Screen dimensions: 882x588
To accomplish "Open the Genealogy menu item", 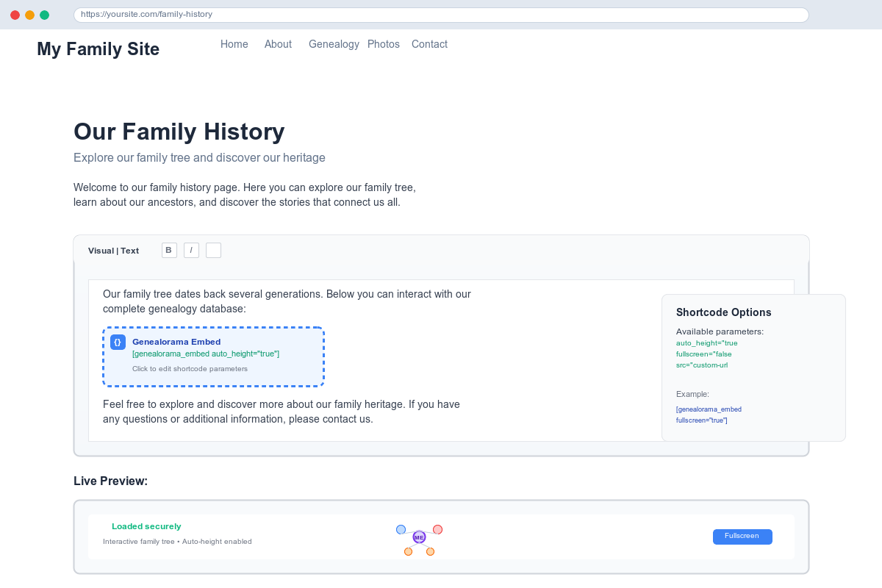I will [334, 44].
